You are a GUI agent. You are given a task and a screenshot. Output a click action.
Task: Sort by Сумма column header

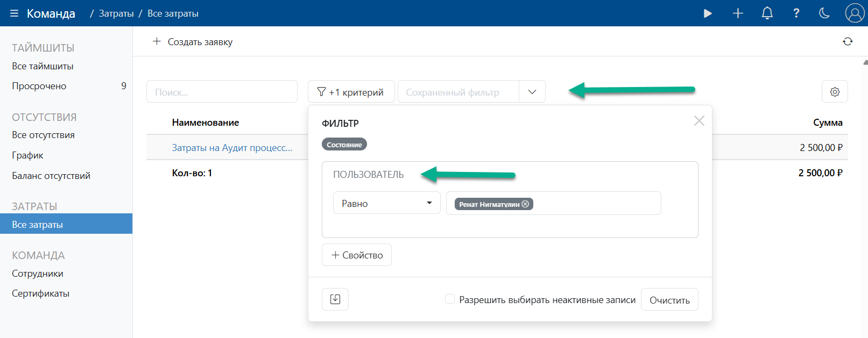click(828, 123)
